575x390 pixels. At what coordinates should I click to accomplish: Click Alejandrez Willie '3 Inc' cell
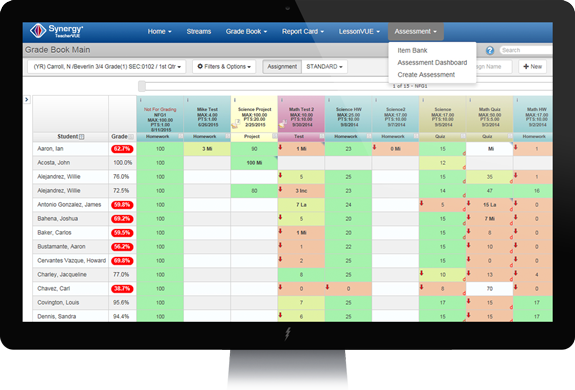(x=301, y=191)
